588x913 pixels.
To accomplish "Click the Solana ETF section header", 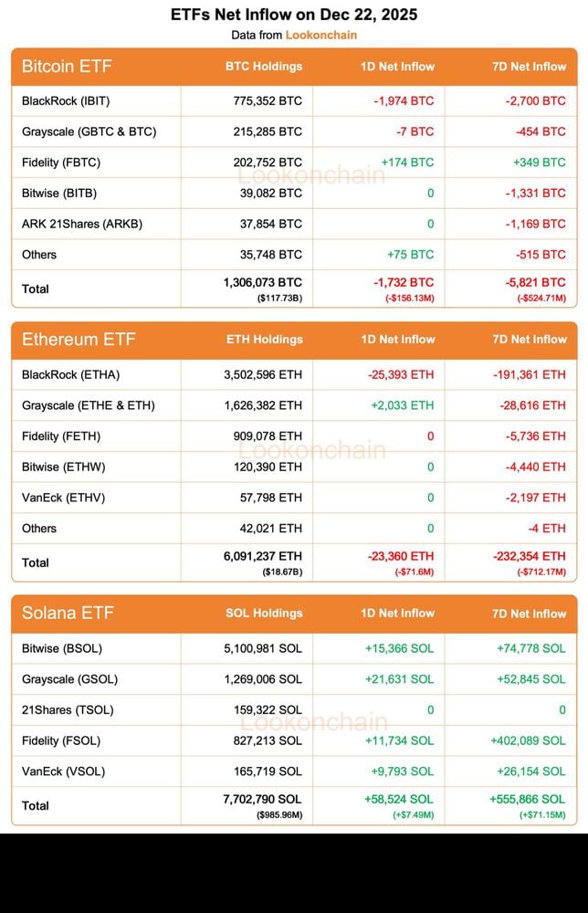I will tap(68, 613).
